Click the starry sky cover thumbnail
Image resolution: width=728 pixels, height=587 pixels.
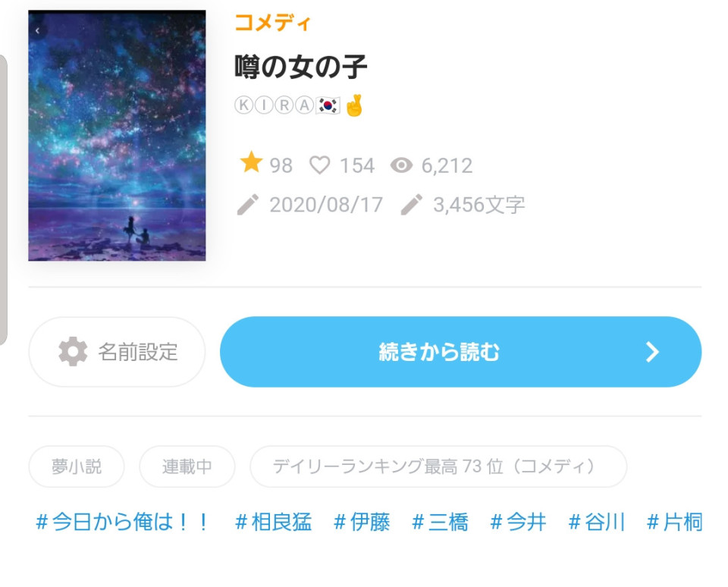[x=117, y=135]
